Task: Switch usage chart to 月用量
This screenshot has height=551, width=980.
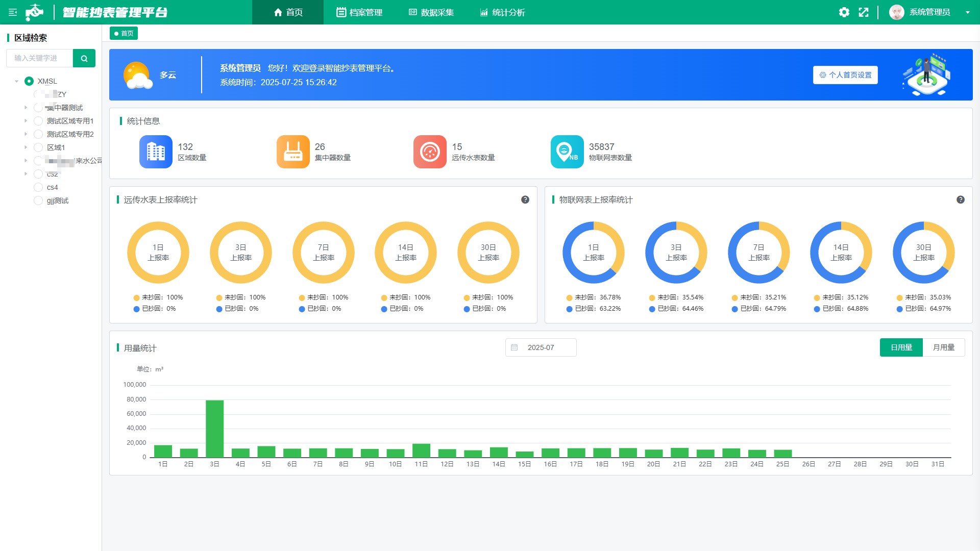Action: tap(943, 347)
